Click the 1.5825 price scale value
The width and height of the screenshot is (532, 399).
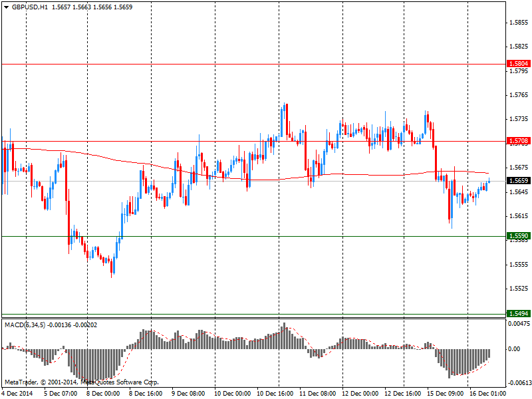coord(519,47)
